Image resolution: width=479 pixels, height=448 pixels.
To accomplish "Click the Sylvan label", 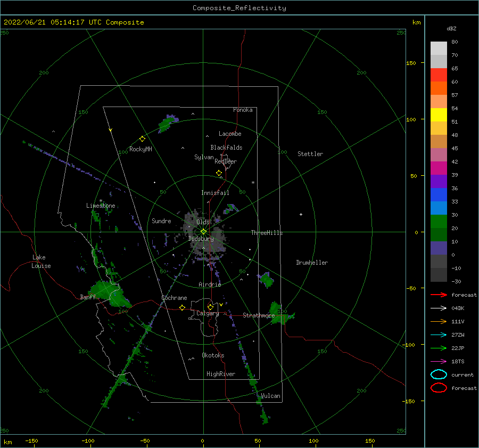I will tap(204, 157).
